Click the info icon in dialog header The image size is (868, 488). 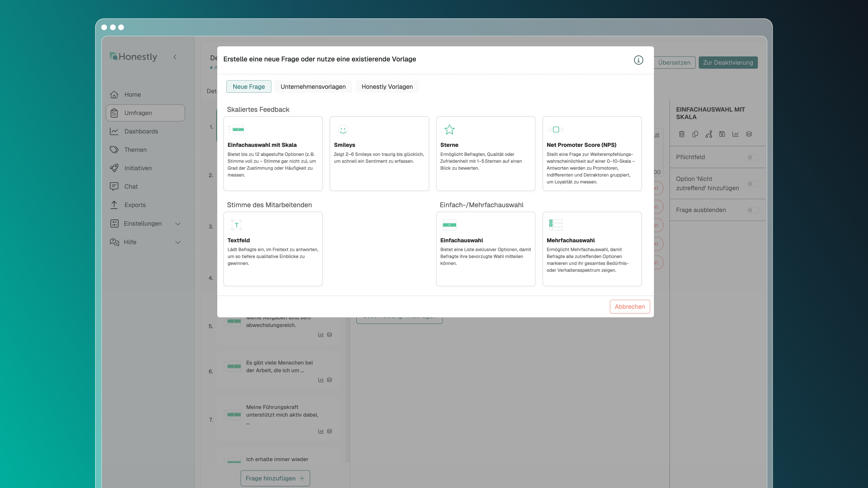pos(638,60)
